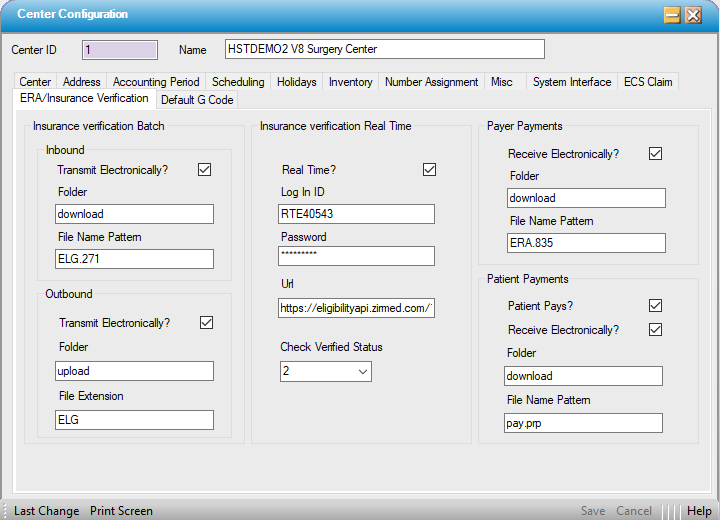Select the ECS Claim tab

tap(647, 82)
